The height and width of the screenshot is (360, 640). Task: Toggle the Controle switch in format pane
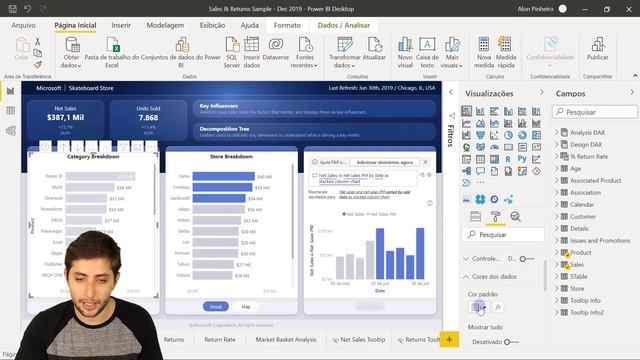tap(527, 259)
